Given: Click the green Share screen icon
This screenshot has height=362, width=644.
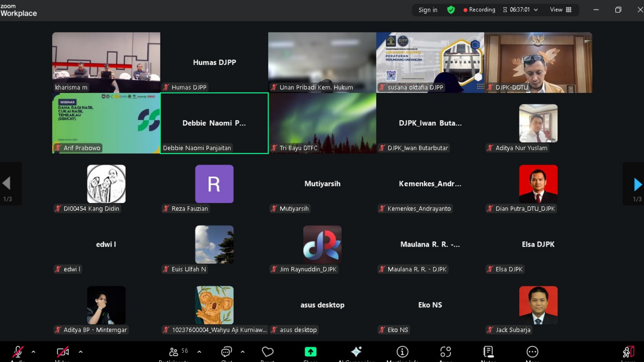Looking at the screenshot, I should coord(311,352).
